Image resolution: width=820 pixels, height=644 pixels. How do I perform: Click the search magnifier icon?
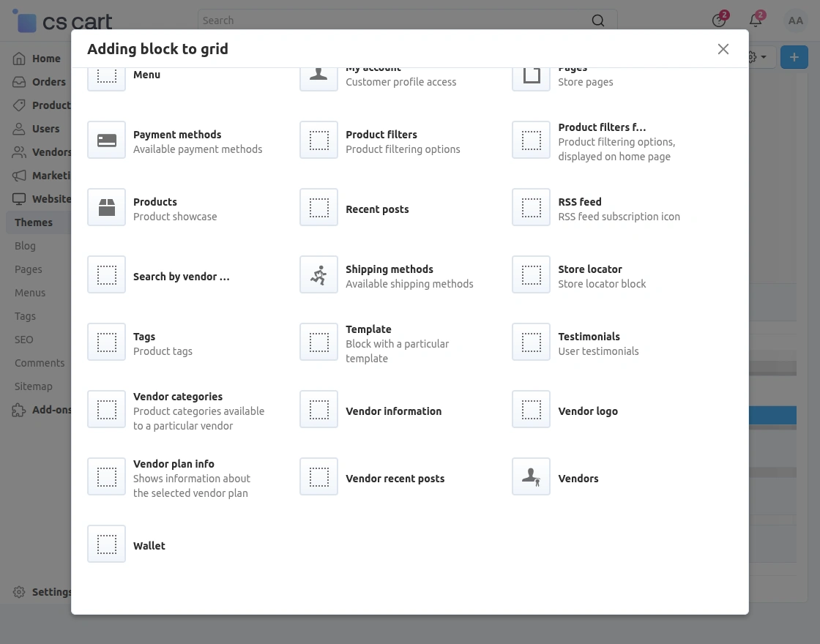coord(598,20)
